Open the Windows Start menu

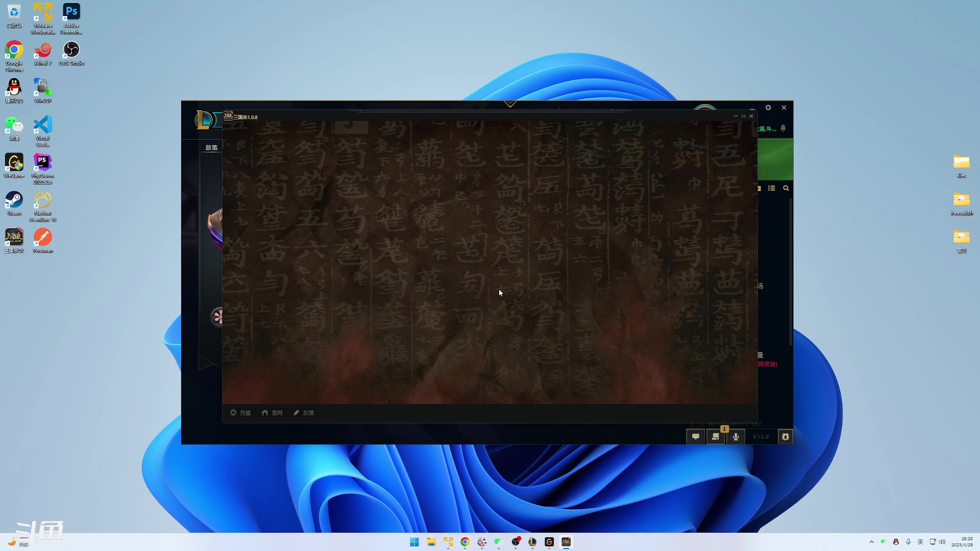point(414,542)
